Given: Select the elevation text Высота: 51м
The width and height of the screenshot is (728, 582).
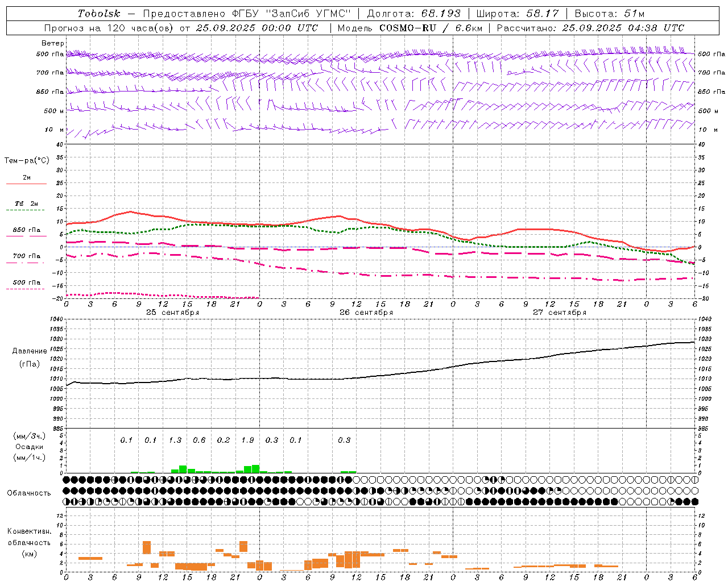Looking at the screenshot, I should (609, 13).
